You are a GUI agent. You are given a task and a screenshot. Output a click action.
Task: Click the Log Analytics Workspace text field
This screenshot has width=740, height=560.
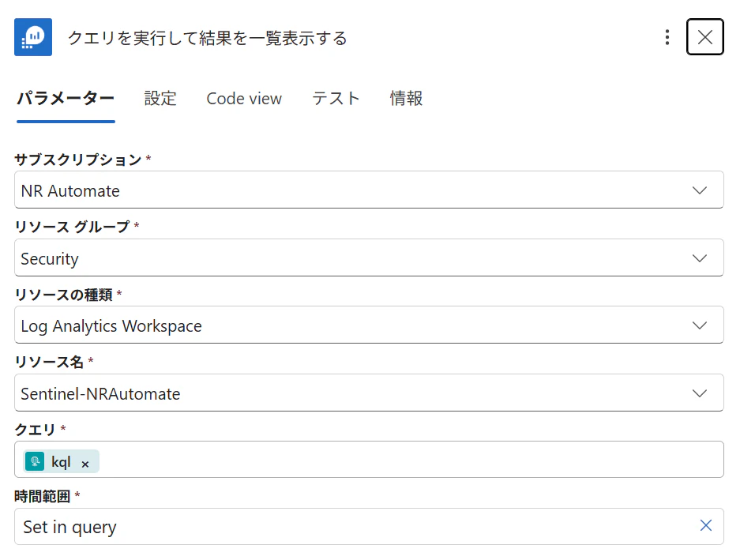(369, 325)
